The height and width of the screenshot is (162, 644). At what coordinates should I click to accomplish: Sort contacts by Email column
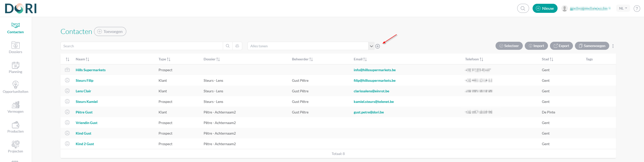[360, 59]
